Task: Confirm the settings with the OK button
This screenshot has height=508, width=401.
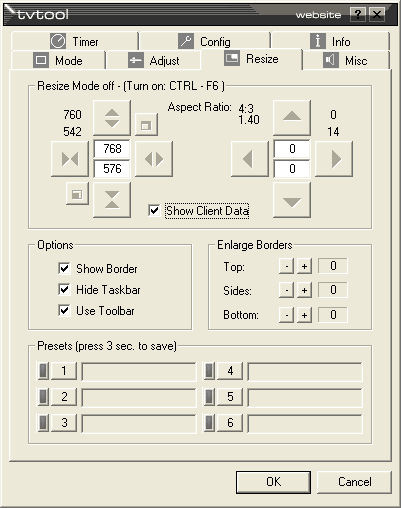Action: (x=273, y=482)
